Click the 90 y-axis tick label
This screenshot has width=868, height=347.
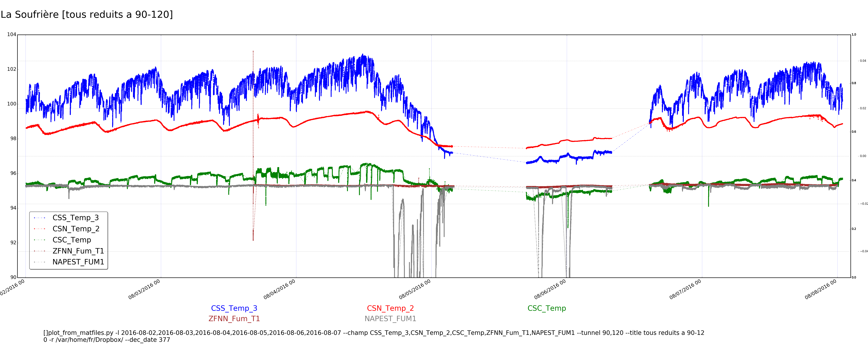13,277
